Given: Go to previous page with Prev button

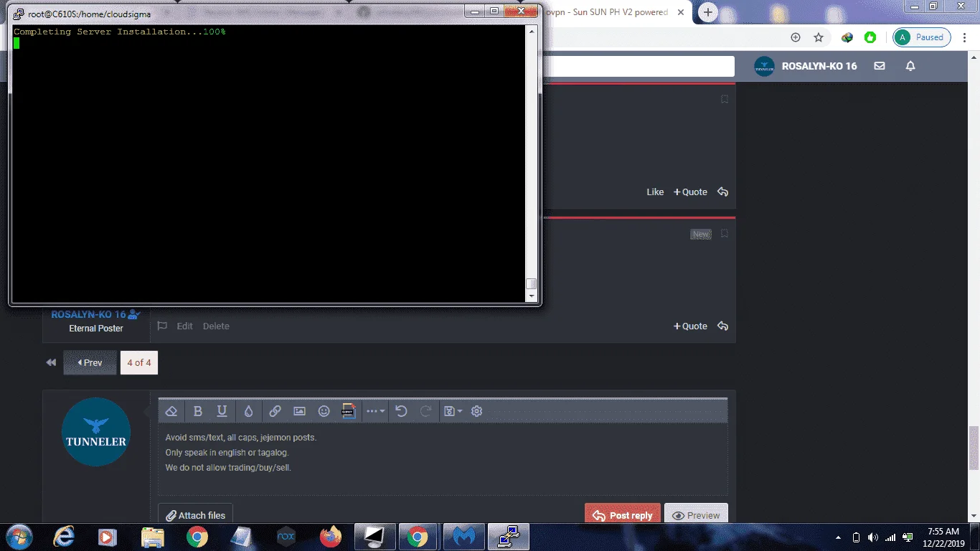Looking at the screenshot, I should coord(90,362).
